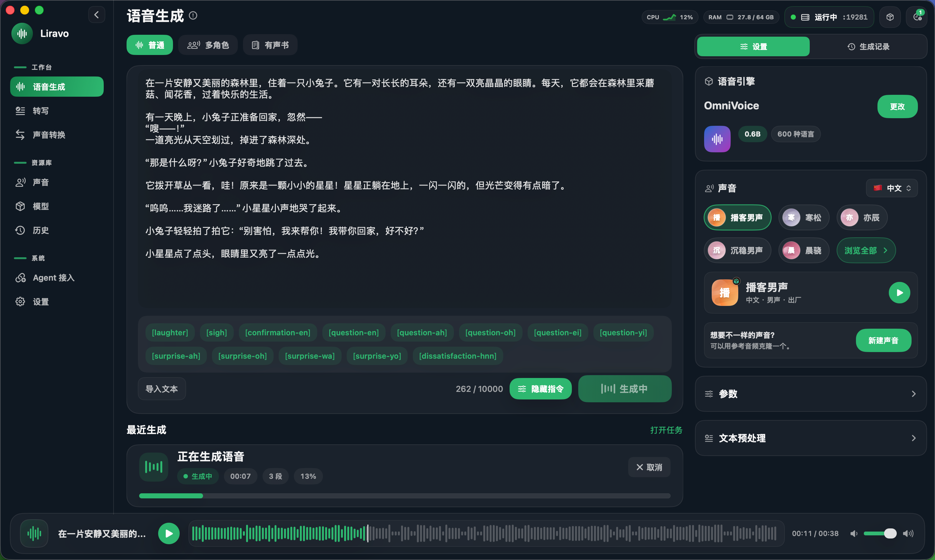This screenshot has width=935, height=560.
Task: Open 模型 in the sidebar
Action: (57, 206)
